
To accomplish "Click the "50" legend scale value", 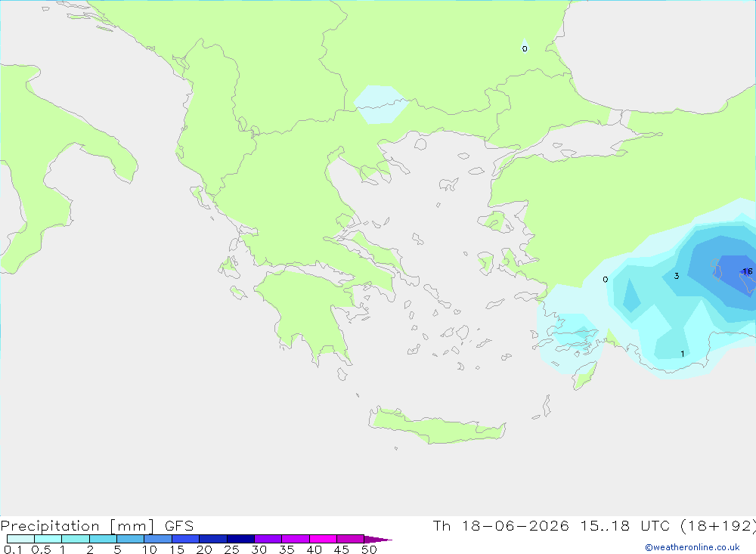I will [369, 549].
